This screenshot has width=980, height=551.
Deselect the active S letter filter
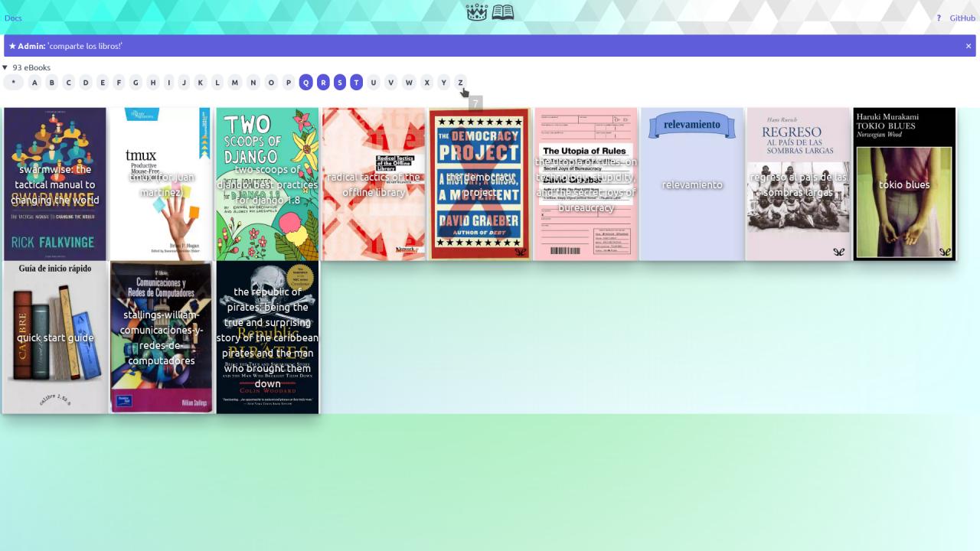pyautogui.click(x=340, y=83)
